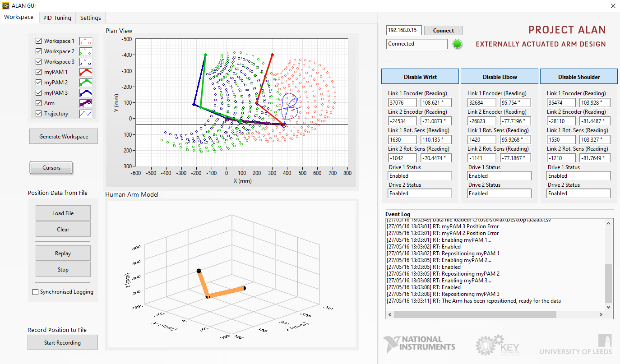This screenshot has height=364, width=620.
Task: Toggle the myPAM 3 checkbox off
Action: click(x=38, y=92)
